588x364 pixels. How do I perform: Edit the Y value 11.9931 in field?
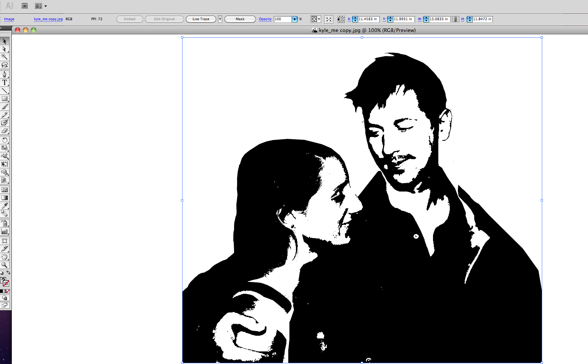[x=404, y=19]
